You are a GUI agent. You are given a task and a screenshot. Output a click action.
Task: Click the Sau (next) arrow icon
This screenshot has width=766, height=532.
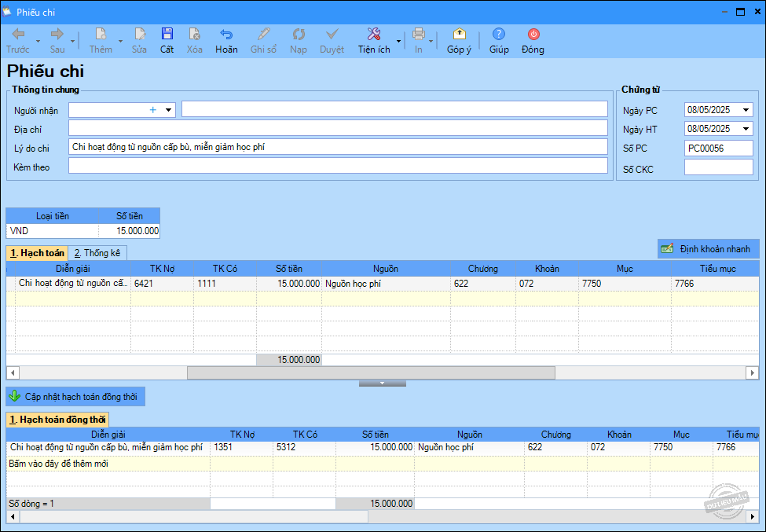coord(57,35)
